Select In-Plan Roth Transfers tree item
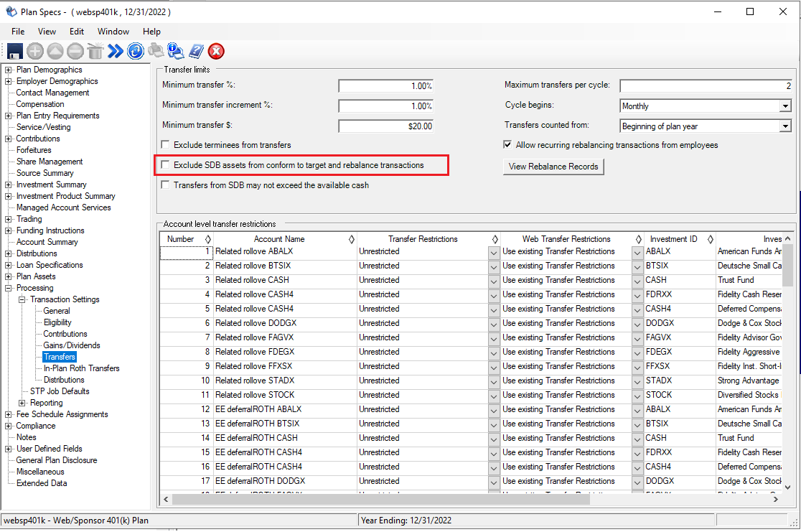 [81, 368]
